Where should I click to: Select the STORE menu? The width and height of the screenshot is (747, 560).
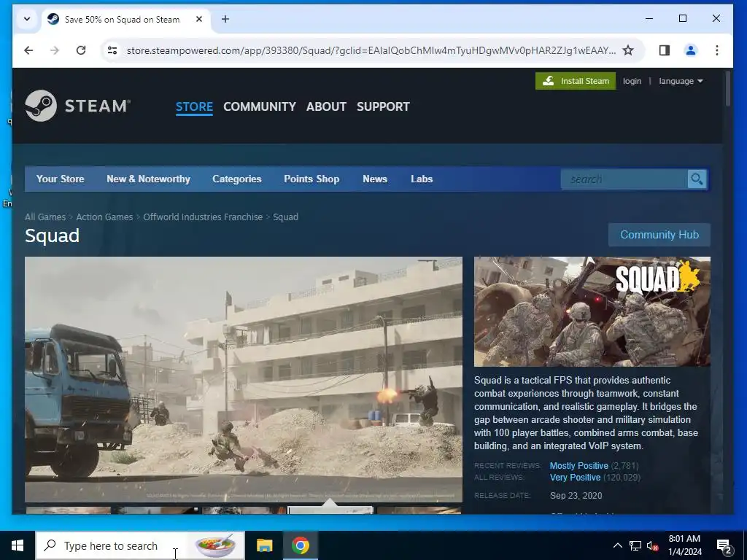click(x=194, y=106)
